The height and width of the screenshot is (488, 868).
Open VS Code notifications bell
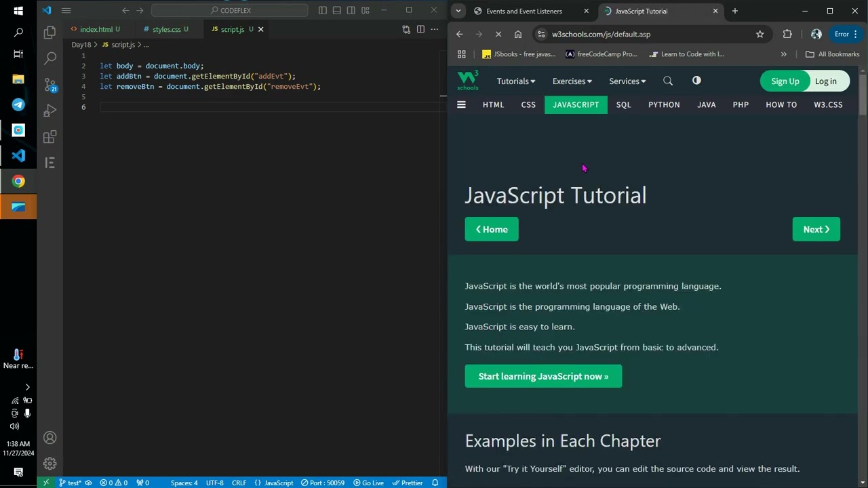(435, 483)
